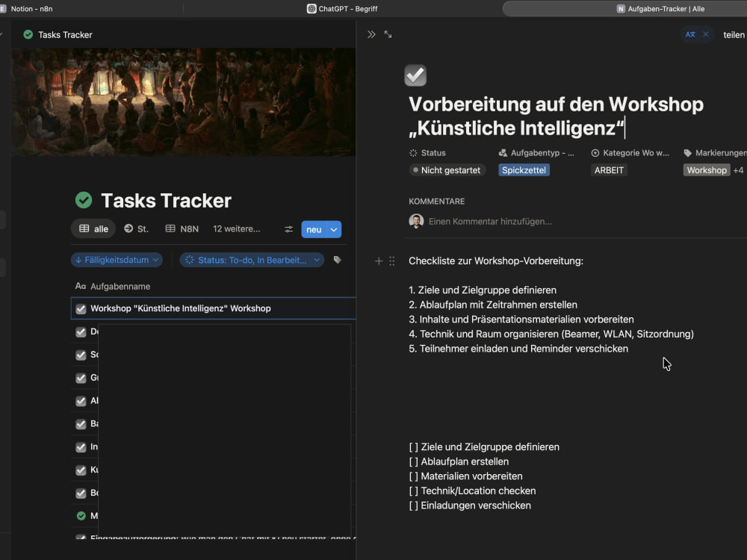Screen dimensions: 747x560
Task: Open the Status: To-do, In Bearbeit... filter
Action: [252, 260]
